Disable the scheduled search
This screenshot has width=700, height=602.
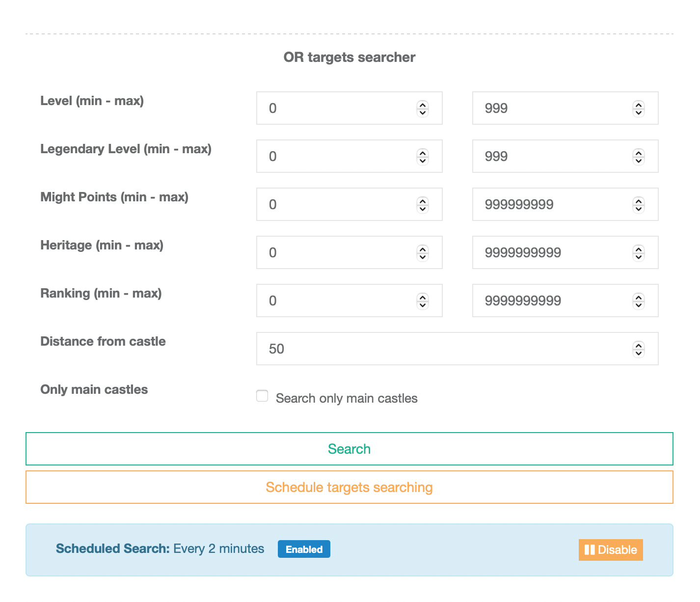(611, 550)
